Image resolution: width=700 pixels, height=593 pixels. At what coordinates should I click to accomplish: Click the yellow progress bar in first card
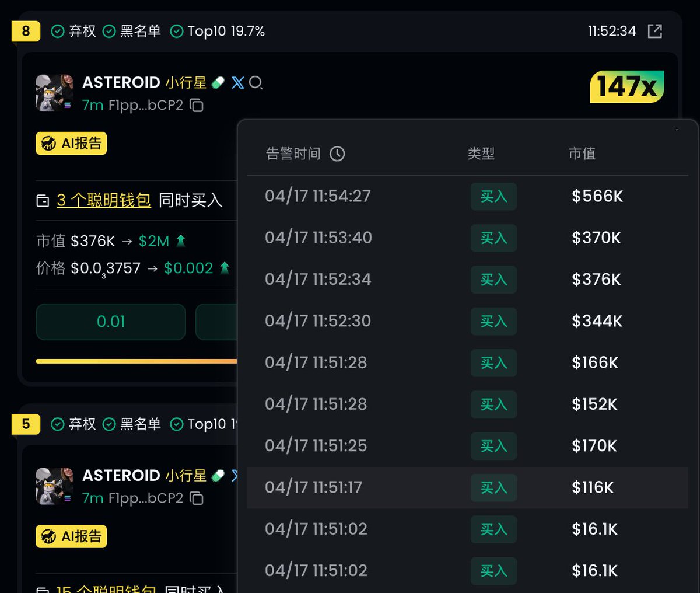136,361
